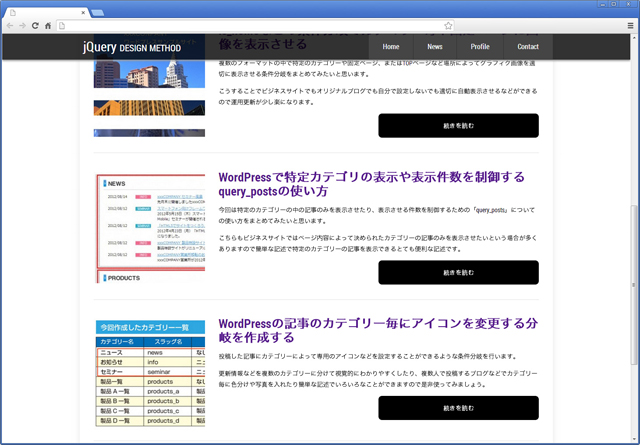The image size is (640, 445).
Task: Open the WordPress category icon article title
Action: (377, 331)
